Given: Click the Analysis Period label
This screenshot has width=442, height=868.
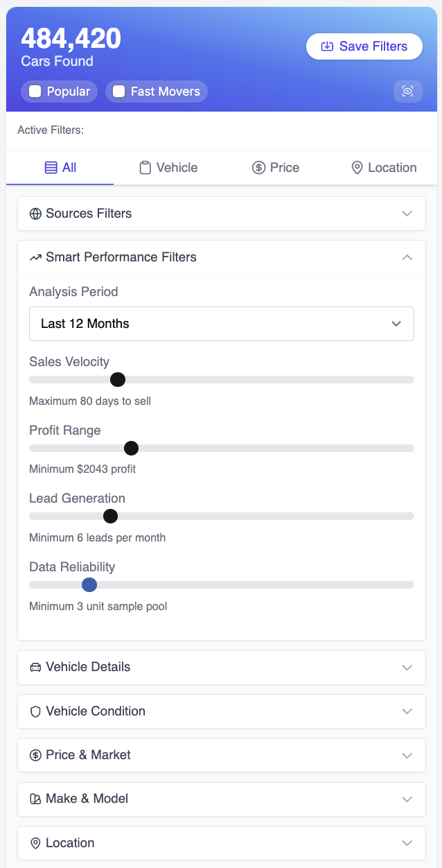Looking at the screenshot, I should click(73, 292).
